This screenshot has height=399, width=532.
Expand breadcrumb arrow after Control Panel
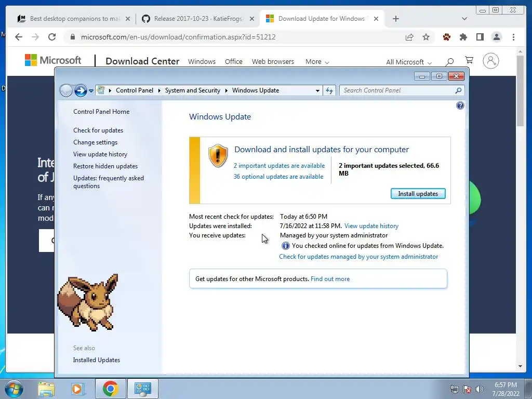[159, 90]
